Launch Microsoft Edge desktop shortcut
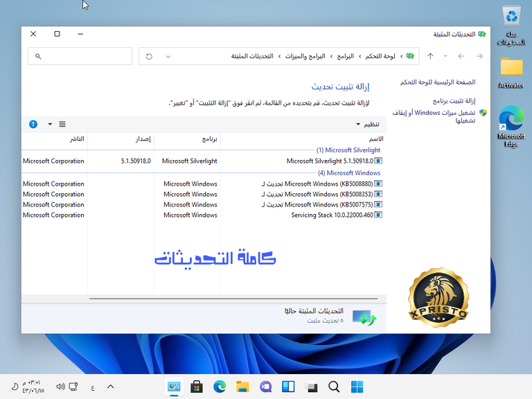Image resolution: width=532 pixels, height=399 pixels. tap(511, 126)
